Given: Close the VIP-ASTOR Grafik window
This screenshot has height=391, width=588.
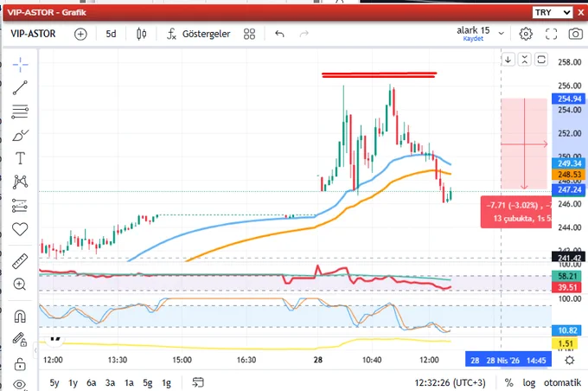Looking at the screenshot, I should pos(581,13).
